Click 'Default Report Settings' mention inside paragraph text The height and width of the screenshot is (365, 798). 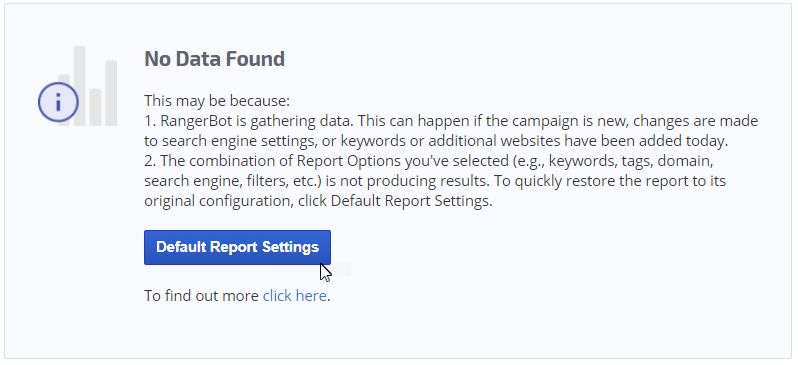click(x=410, y=201)
